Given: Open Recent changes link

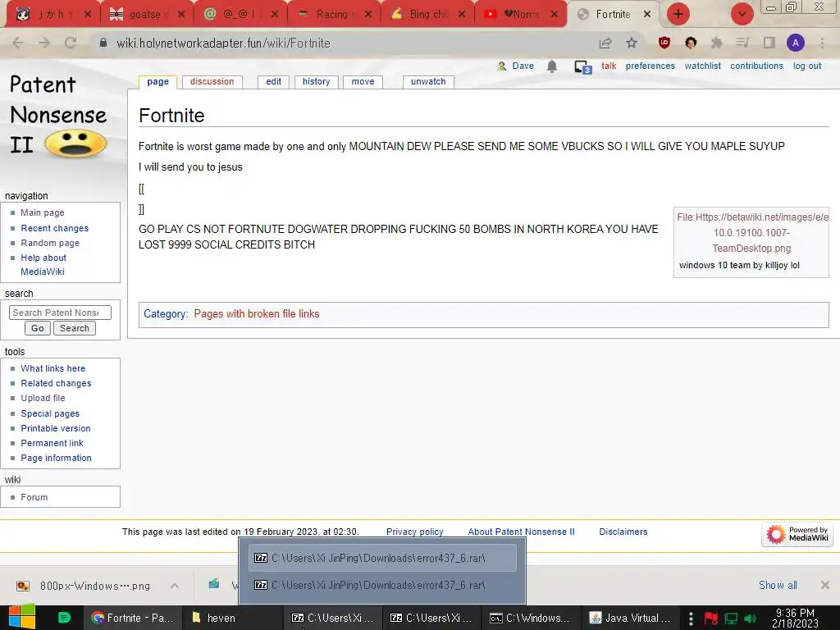Looking at the screenshot, I should tap(55, 228).
